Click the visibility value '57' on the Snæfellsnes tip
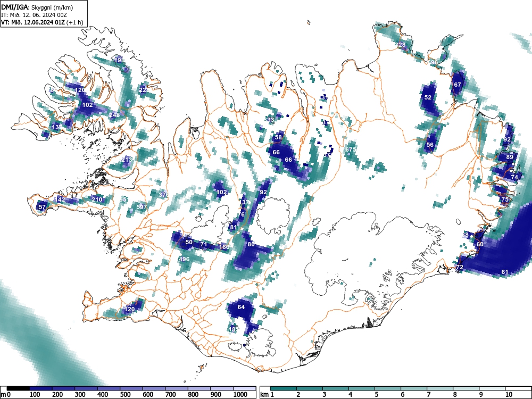 pyautogui.click(x=42, y=206)
